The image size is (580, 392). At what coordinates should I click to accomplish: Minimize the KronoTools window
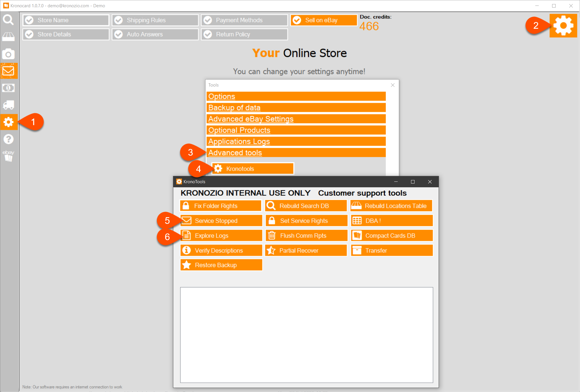[x=396, y=182]
